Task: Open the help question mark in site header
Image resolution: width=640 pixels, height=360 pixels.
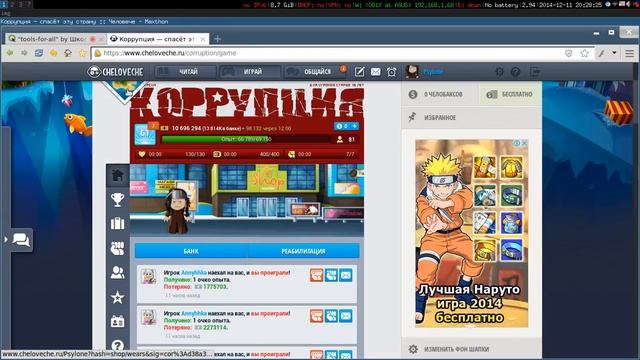Action: click(x=516, y=72)
